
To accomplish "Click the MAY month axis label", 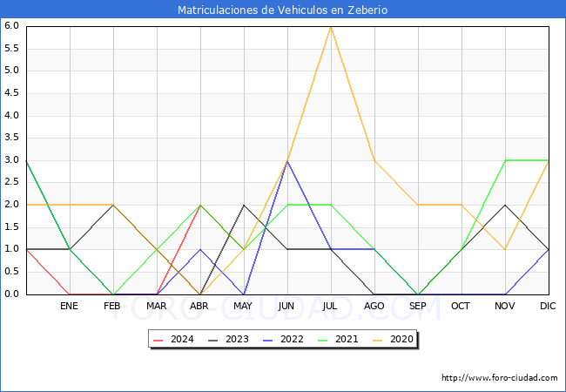I will pos(243,306).
